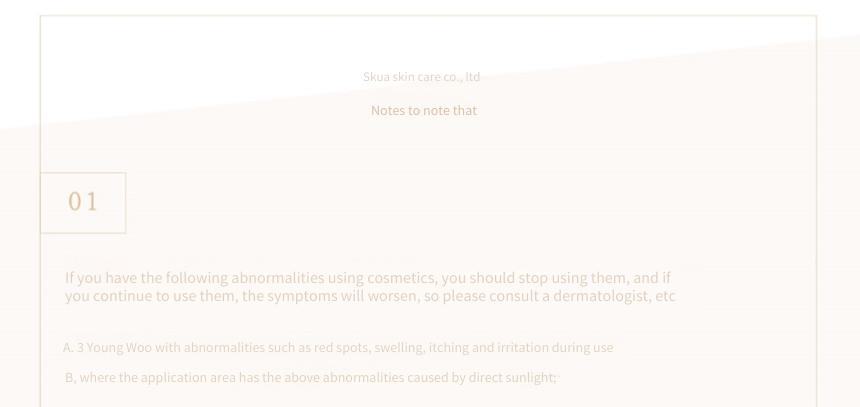860x407 pixels.
Task: Click the word 'cosmetics' in the first sentence
Action: point(402,278)
